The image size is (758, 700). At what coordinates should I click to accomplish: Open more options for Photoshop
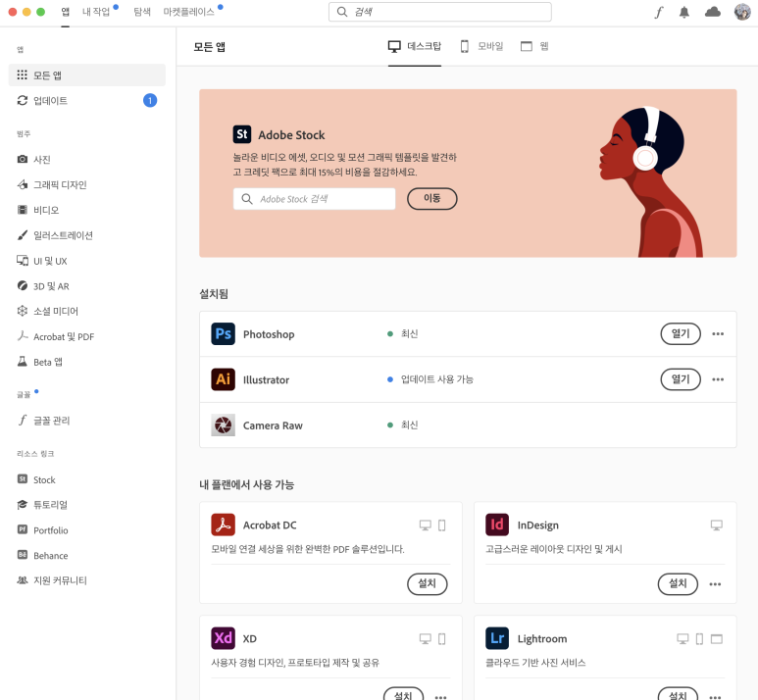coord(718,333)
